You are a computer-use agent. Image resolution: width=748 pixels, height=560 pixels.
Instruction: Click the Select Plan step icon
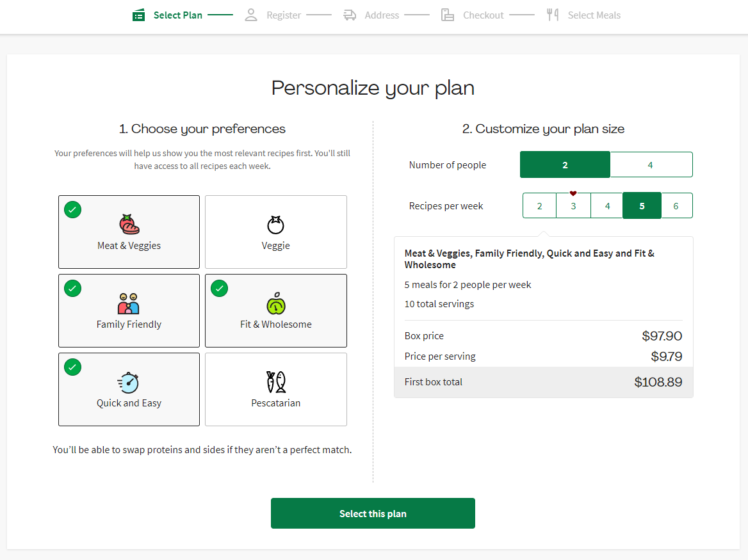coord(139,15)
